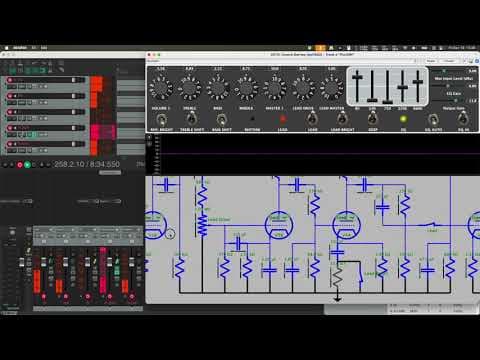480x360 pixels.
Task: Arm recording on the fifth track
Action: coord(10,144)
